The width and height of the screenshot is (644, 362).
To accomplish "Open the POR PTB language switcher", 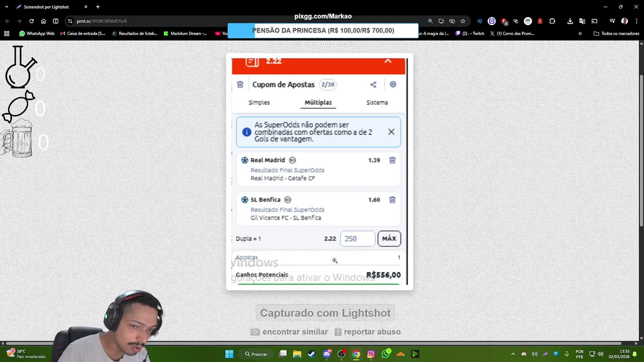I will tap(579, 354).
